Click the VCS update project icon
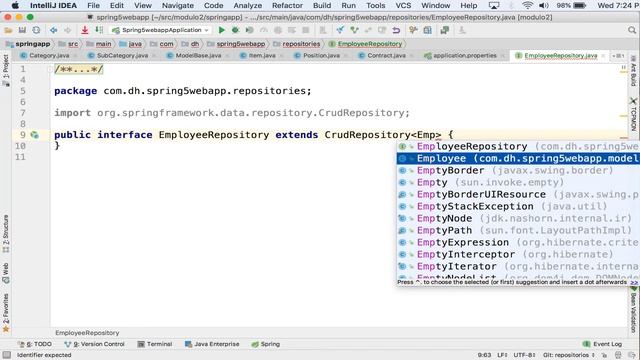The image size is (640, 360). coord(340,30)
